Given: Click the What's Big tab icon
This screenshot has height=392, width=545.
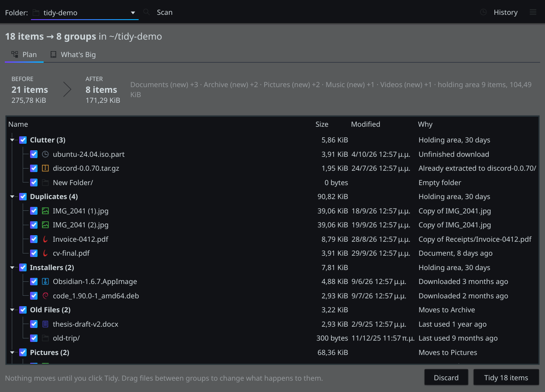Looking at the screenshot, I should point(53,54).
